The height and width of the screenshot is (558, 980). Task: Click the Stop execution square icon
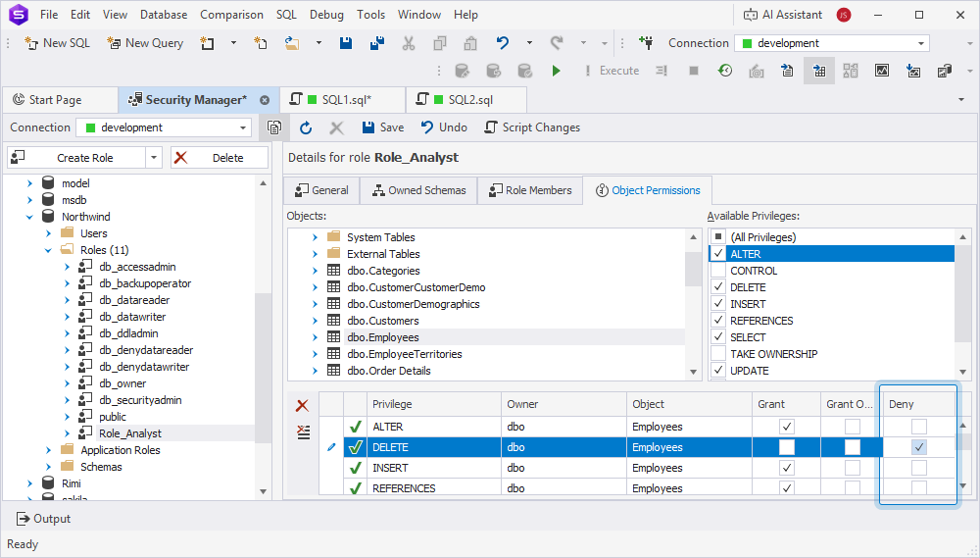[694, 71]
